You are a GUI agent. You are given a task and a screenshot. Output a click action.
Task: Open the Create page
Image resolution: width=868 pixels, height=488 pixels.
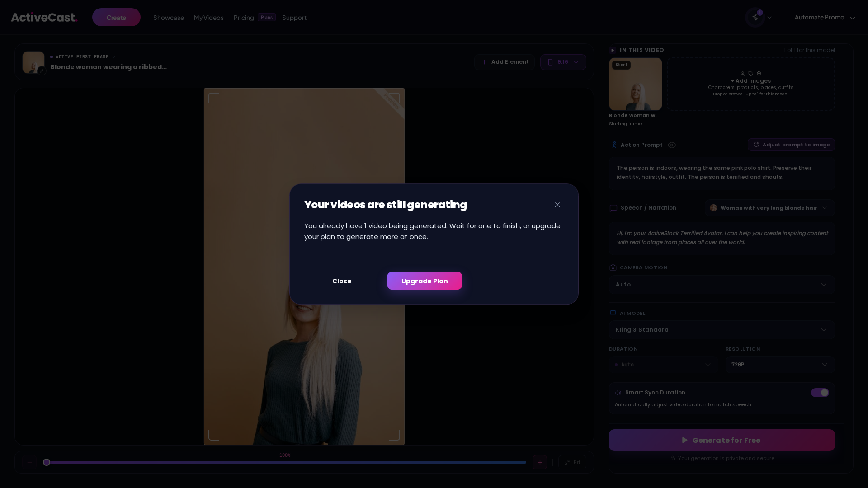[116, 18]
